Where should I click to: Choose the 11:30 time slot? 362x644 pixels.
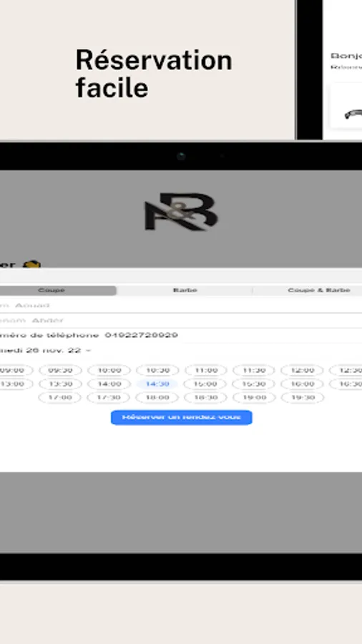coord(254,371)
